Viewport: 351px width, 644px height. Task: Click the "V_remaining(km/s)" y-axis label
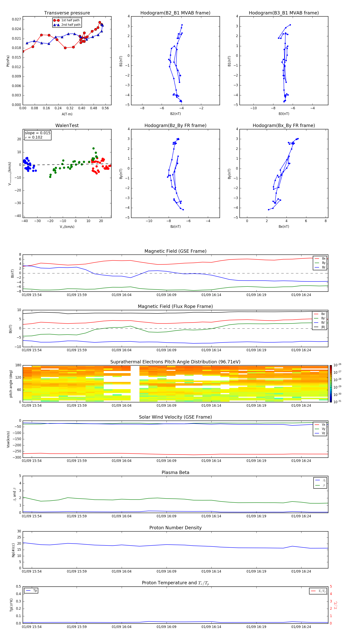pyautogui.click(x=10, y=173)
